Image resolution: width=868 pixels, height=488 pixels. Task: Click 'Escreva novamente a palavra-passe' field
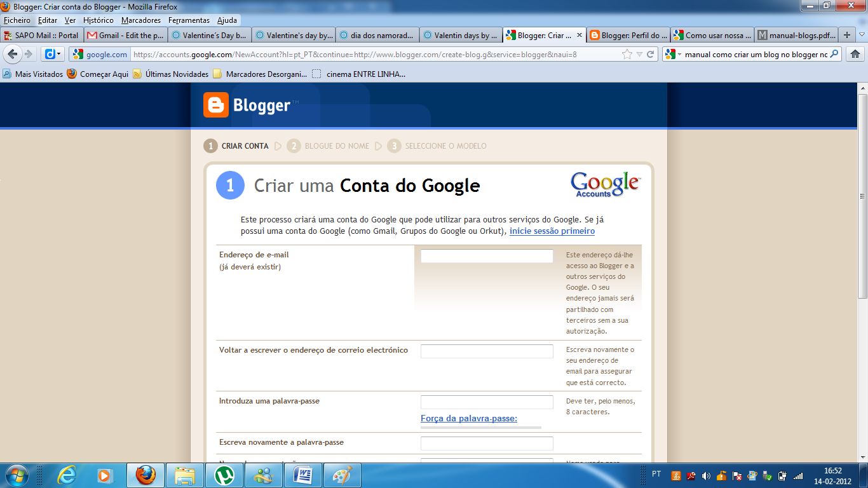coord(487,444)
